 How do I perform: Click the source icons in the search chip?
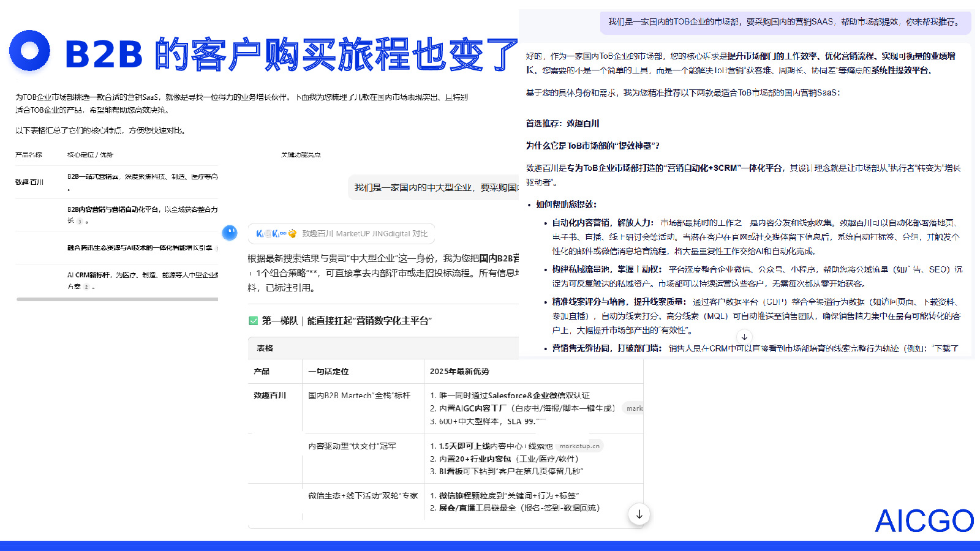276,234
